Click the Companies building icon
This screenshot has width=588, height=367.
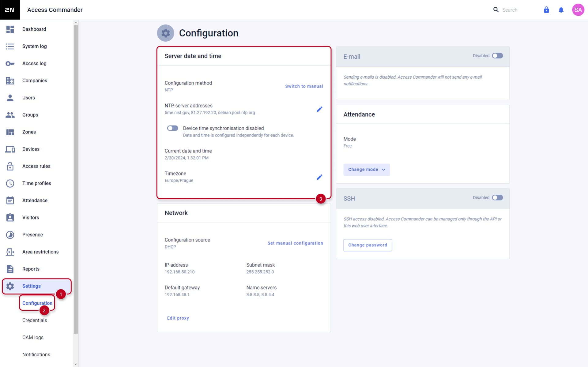[x=10, y=81]
